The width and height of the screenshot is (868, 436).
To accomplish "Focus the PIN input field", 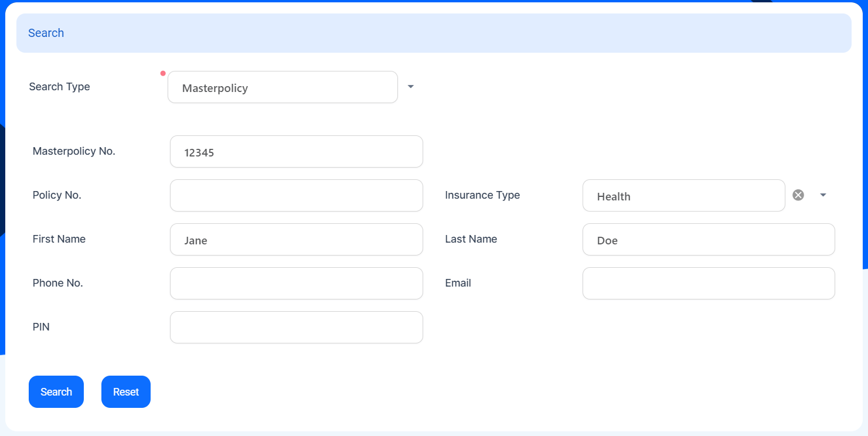I will click(296, 328).
